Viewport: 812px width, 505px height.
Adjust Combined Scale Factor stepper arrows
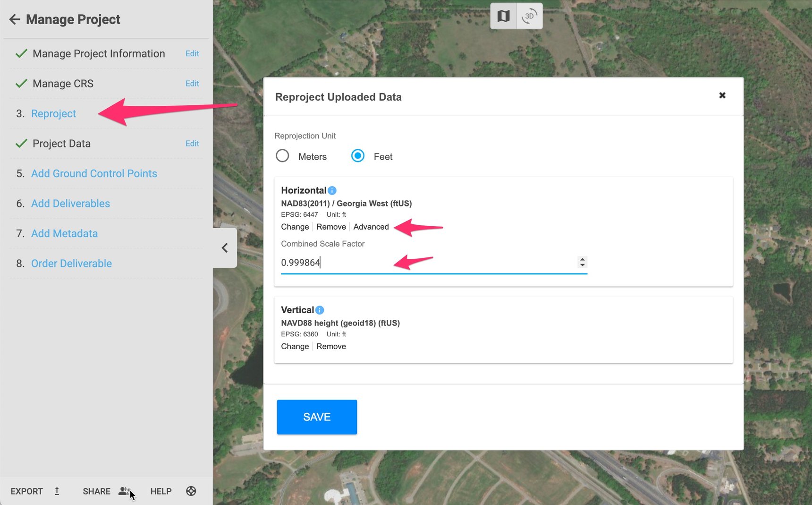582,262
